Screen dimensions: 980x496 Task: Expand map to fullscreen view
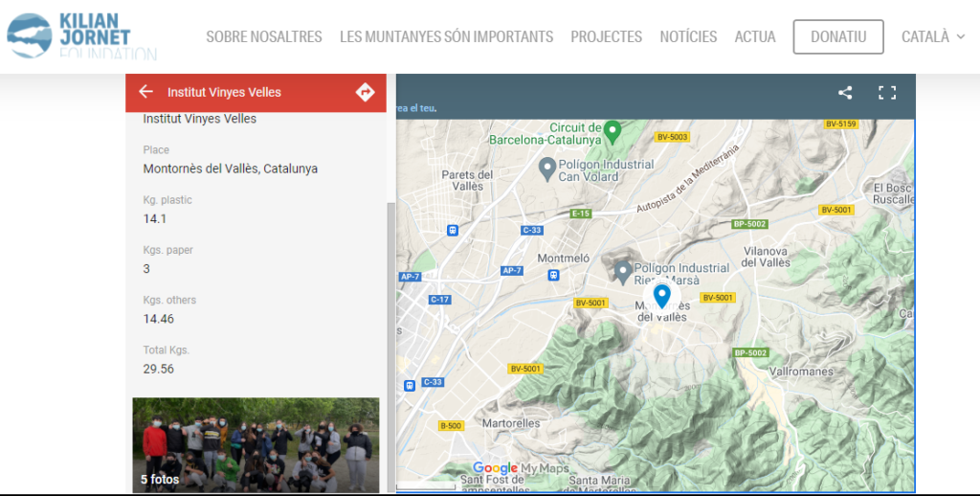coord(887,93)
